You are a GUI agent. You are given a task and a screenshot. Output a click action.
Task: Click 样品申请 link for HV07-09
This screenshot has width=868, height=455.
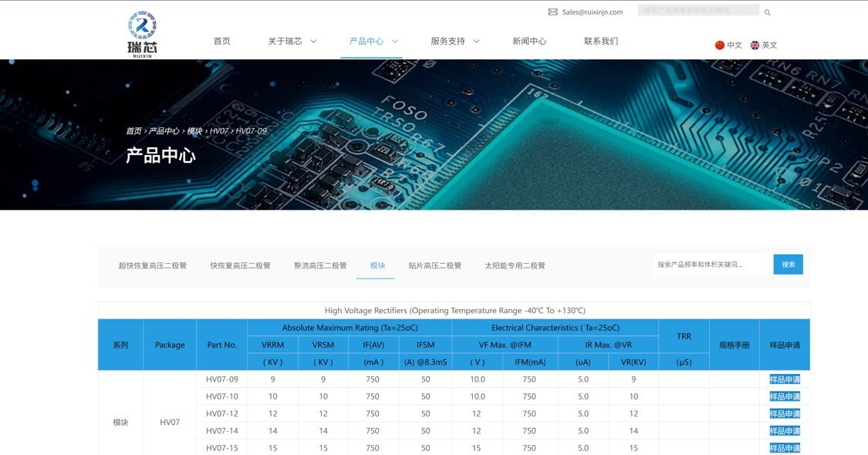pyautogui.click(x=785, y=379)
